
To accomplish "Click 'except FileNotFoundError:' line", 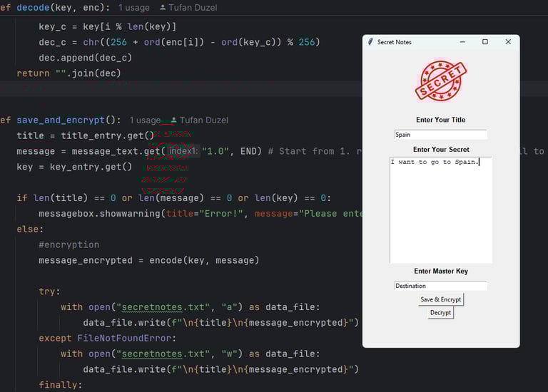I will coord(108,339).
